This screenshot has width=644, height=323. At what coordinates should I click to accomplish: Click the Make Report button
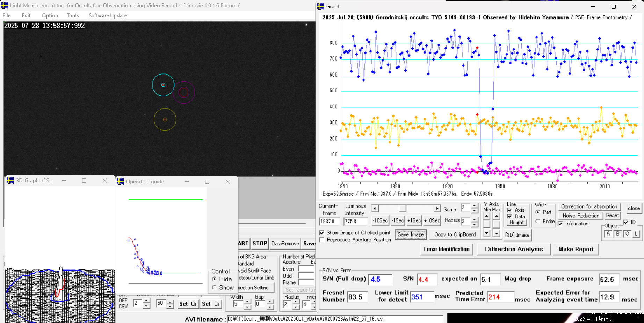pyautogui.click(x=576, y=249)
